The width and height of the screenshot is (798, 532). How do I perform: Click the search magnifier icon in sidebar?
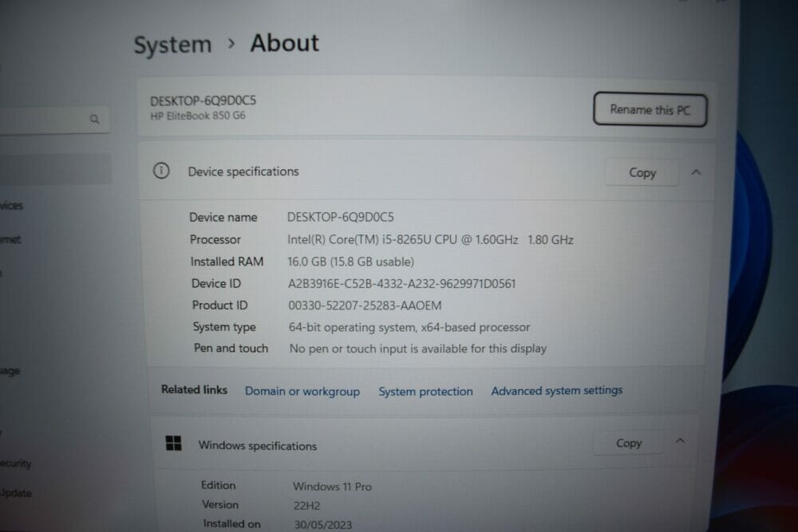pyautogui.click(x=95, y=119)
